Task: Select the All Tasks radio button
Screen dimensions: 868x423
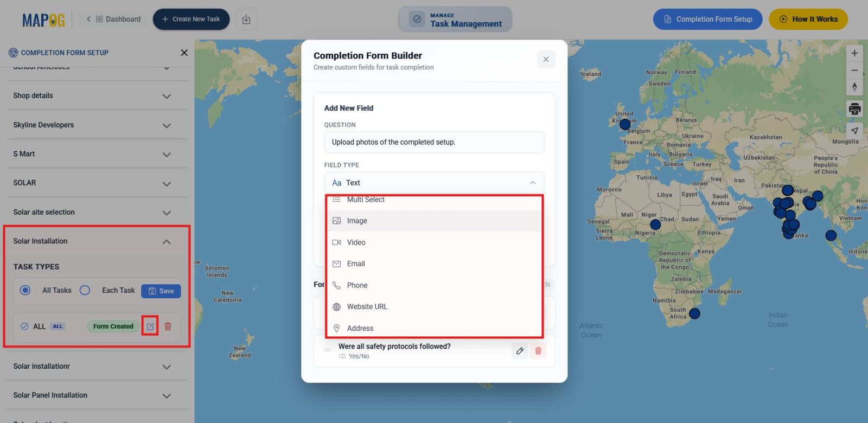Action: [x=25, y=290]
